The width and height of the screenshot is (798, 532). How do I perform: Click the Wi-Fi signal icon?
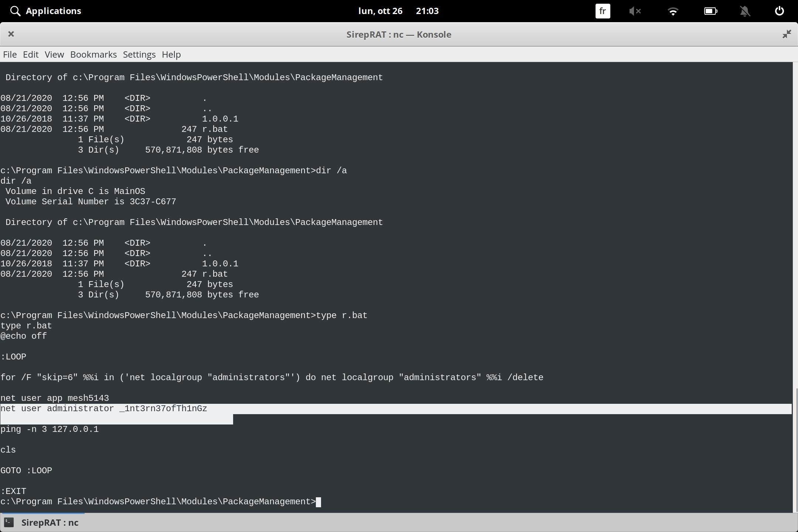click(673, 11)
